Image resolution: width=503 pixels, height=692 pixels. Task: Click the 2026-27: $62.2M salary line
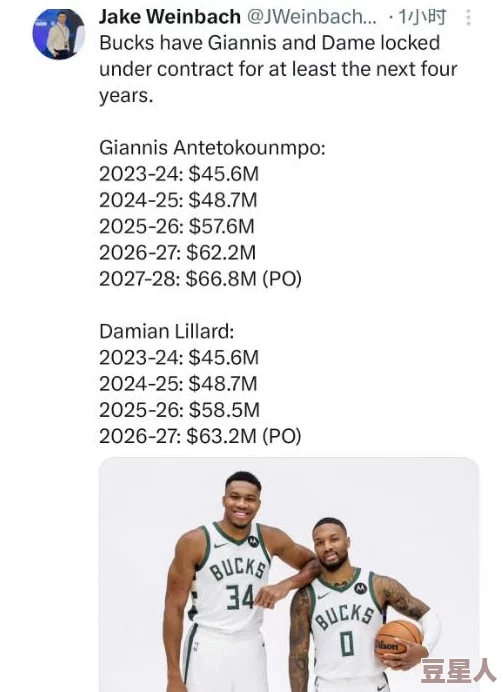(177, 253)
